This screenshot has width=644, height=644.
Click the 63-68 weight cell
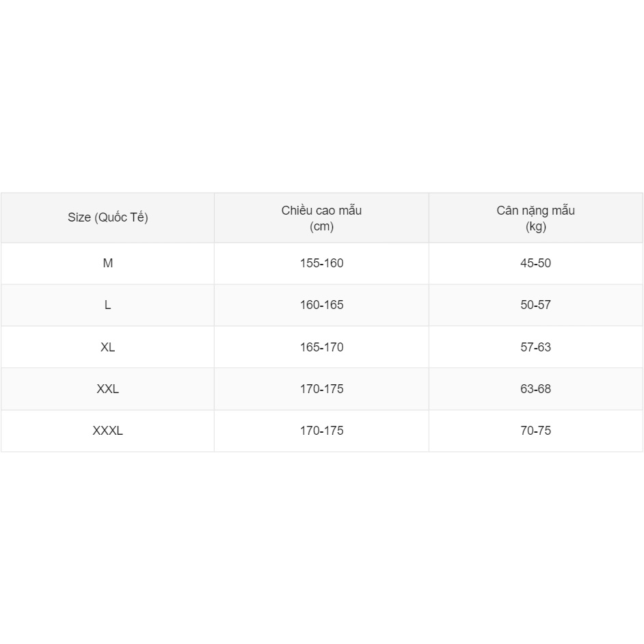click(535, 389)
